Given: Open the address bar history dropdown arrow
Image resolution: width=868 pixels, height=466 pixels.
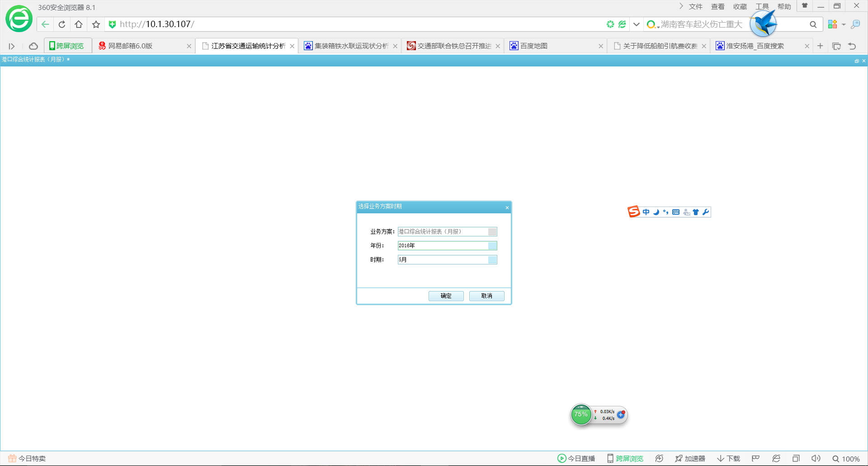Looking at the screenshot, I should (x=636, y=24).
